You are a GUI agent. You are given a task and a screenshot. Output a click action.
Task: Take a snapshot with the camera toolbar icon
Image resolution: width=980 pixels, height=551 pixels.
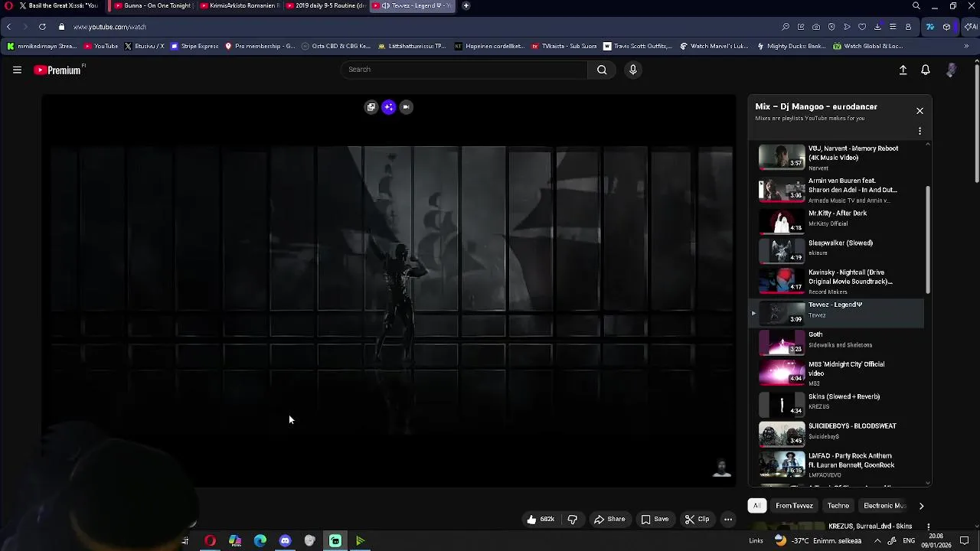point(816,27)
